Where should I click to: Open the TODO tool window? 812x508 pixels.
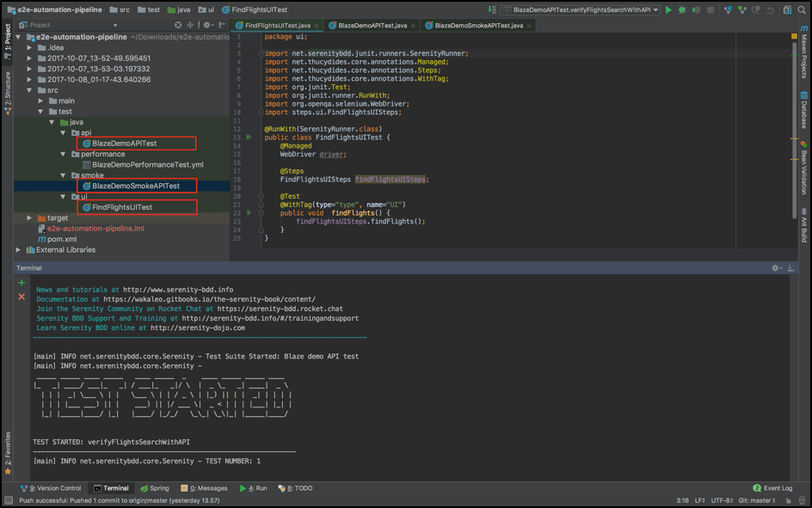[x=295, y=488]
